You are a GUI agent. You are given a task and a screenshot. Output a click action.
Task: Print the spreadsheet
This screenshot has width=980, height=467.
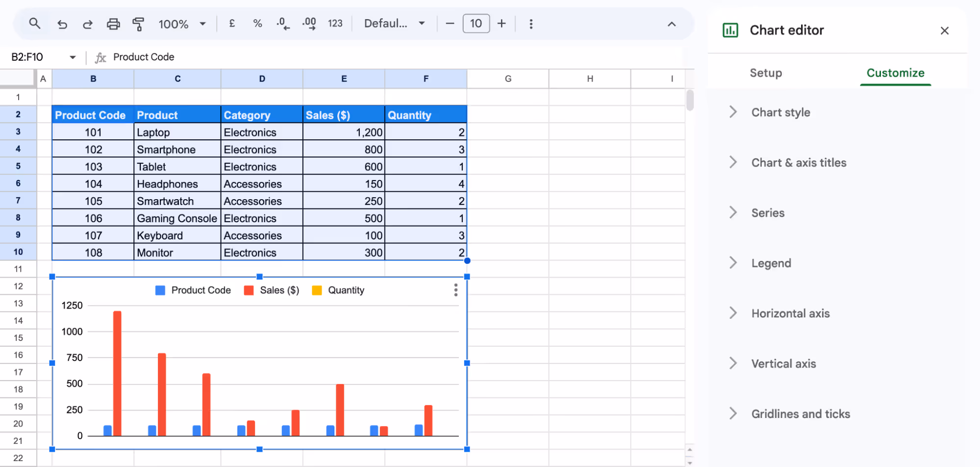[x=113, y=23]
